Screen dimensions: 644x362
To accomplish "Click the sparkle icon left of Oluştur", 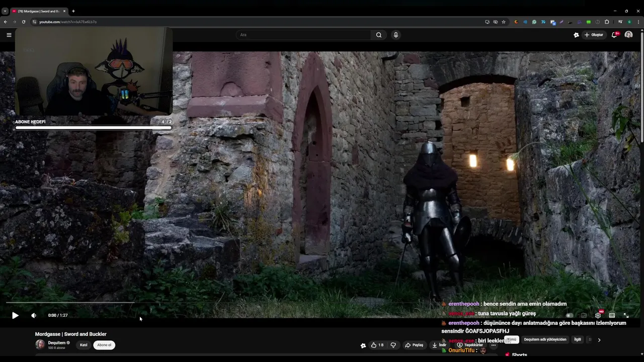I will pos(576,35).
